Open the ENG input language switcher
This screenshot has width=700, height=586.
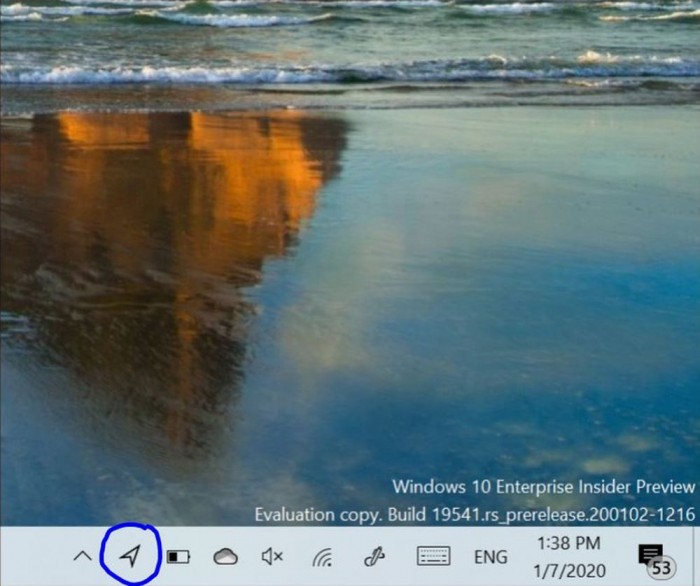coord(490,557)
